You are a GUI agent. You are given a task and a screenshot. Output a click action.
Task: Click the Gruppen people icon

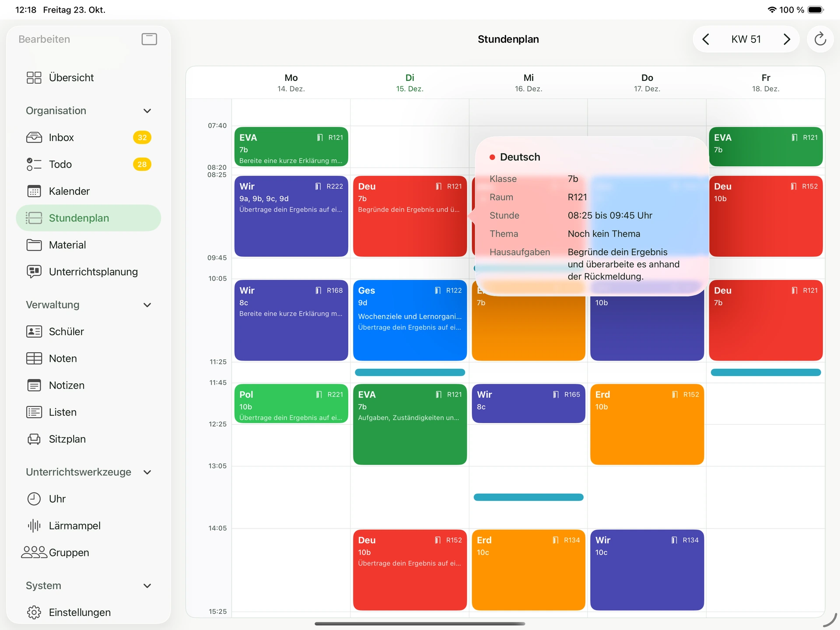(x=34, y=552)
